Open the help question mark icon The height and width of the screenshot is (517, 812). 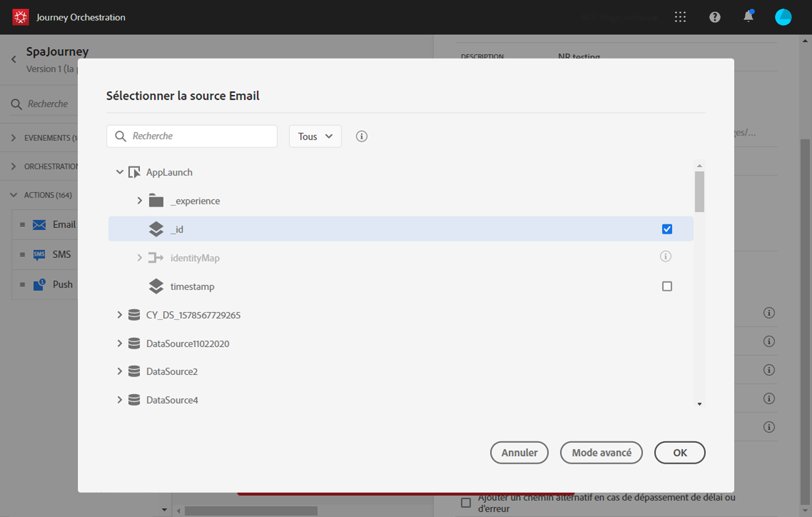[714, 17]
